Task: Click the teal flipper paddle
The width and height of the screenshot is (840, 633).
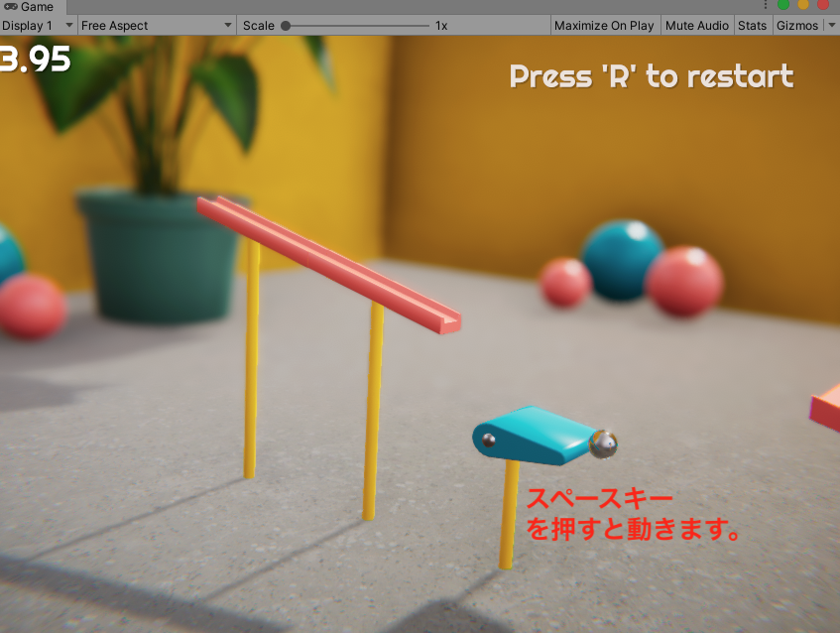Action: 536,435
